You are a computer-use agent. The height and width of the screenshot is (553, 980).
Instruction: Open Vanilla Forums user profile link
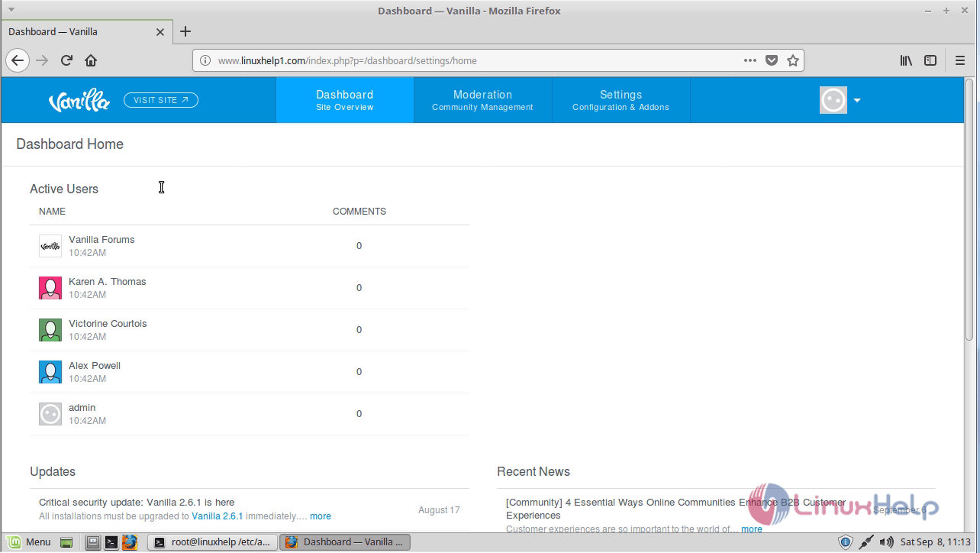(x=102, y=240)
